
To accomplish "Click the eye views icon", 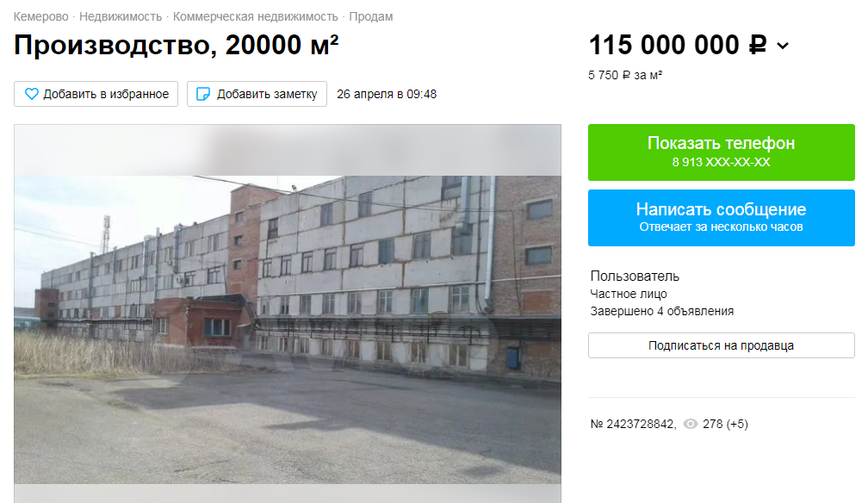I will click(x=691, y=425).
